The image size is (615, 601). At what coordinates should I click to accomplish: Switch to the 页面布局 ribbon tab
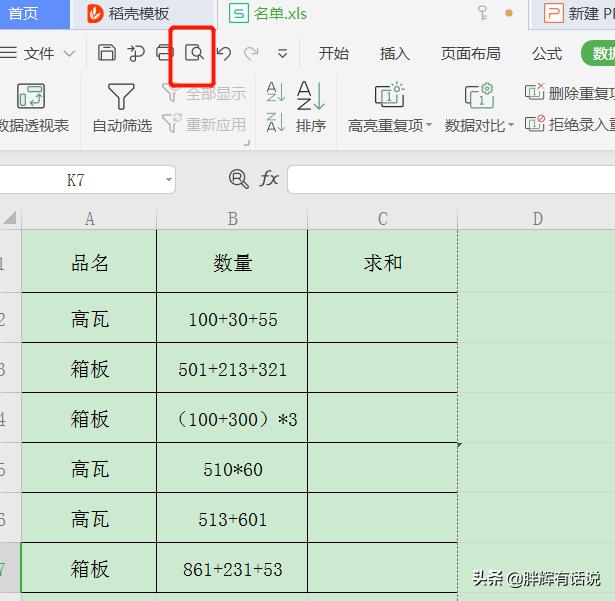470,53
